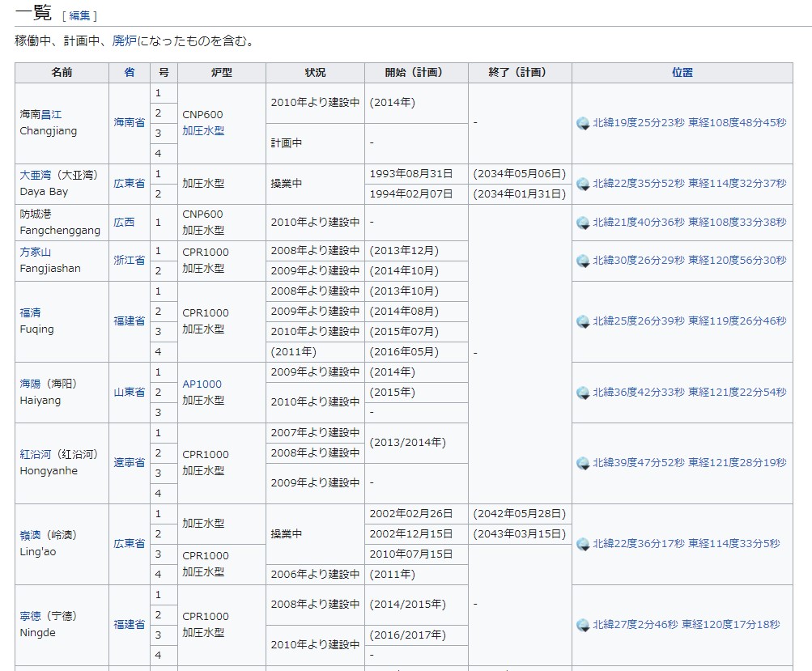Open the 海南省 province link
Screen dimensions: 812x671
(130, 123)
